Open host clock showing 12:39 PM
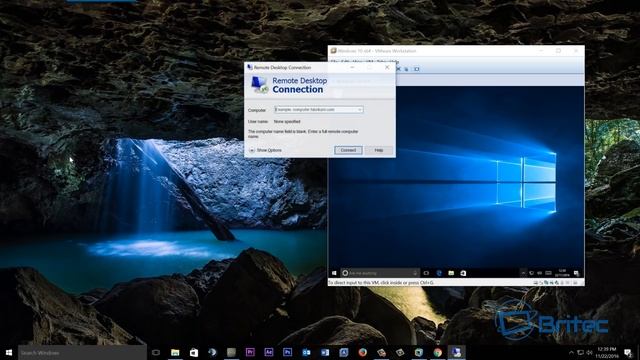The width and height of the screenshot is (640, 360). 607,352
